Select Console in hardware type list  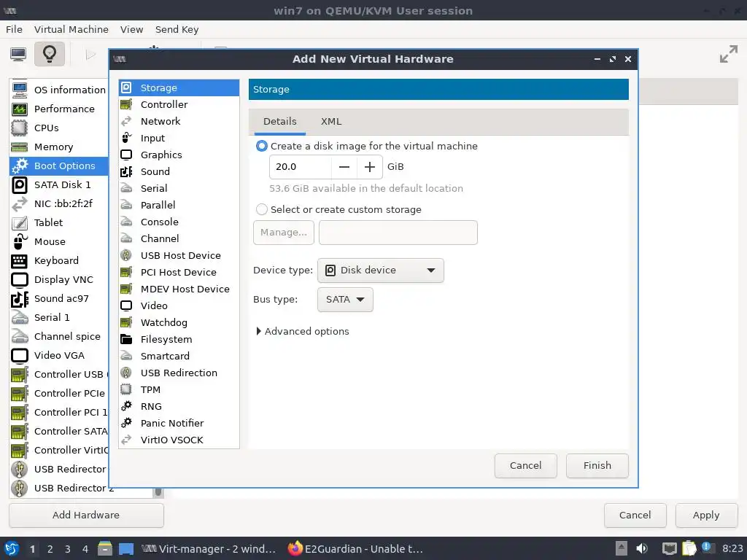click(x=179, y=222)
